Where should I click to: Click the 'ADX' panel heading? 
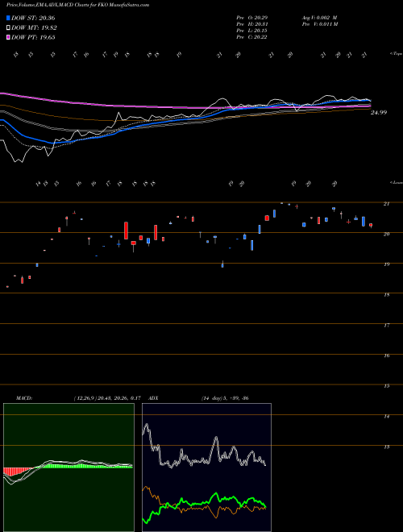[x=154, y=398]
